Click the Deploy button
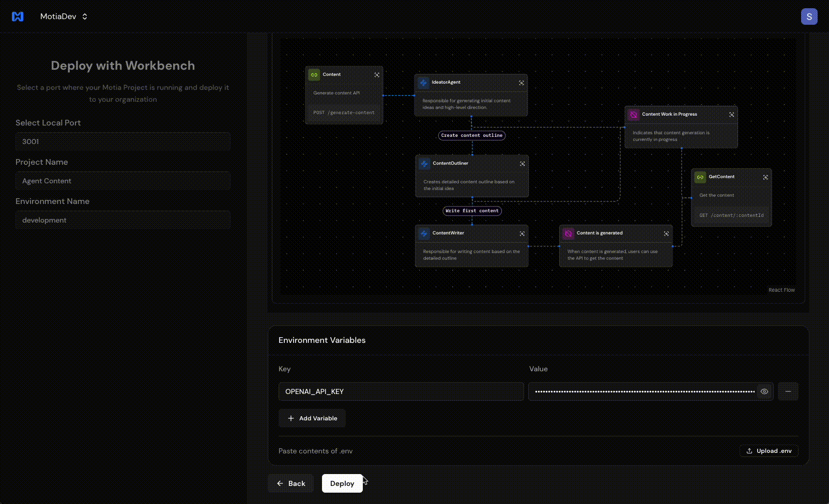The image size is (829, 504). [x=342, y=483]
